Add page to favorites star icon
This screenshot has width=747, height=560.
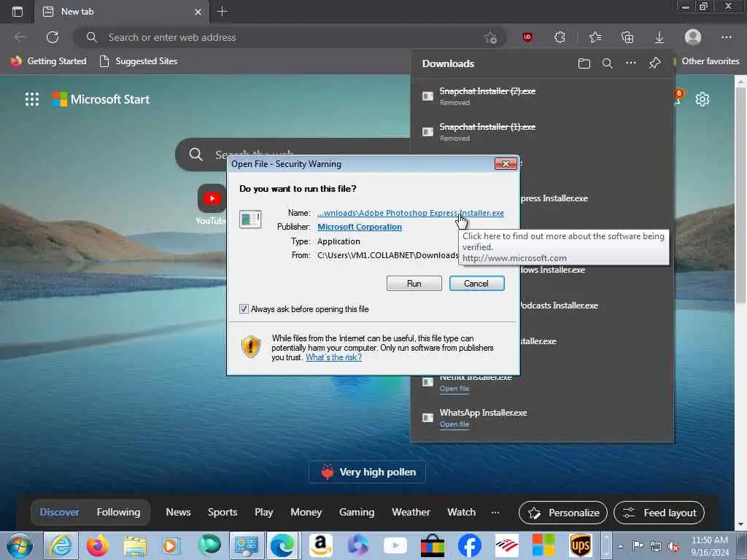click(490, 37)
